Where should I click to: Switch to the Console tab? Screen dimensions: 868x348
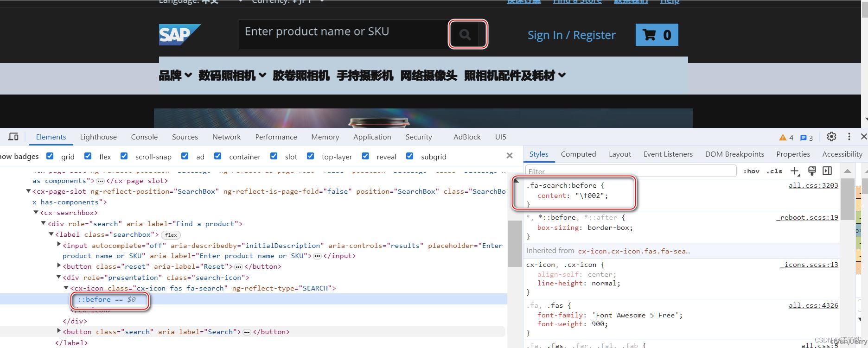144,137
